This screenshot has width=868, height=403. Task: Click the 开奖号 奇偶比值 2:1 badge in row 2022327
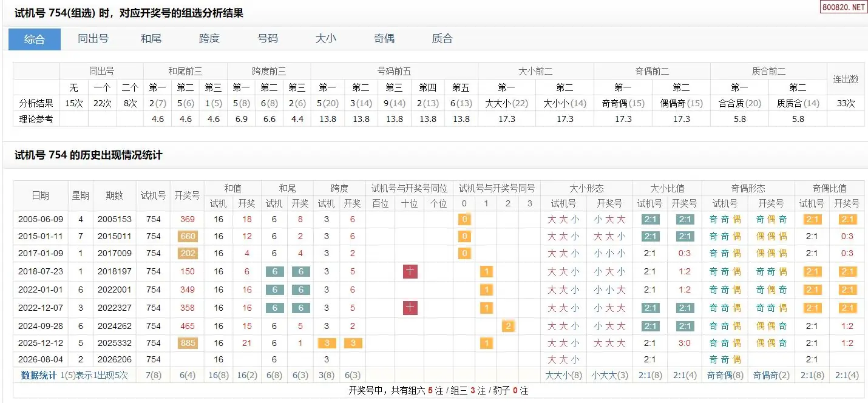(x=847, y=308)
